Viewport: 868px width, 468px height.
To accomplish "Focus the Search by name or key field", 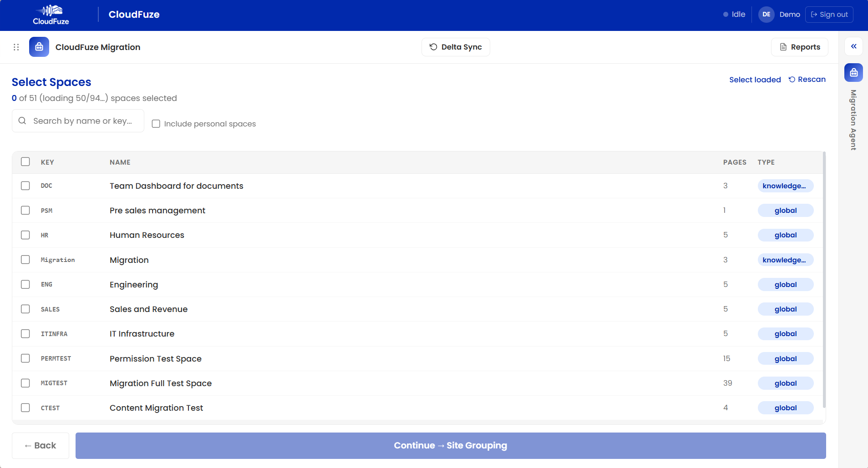I will point(78,121).
